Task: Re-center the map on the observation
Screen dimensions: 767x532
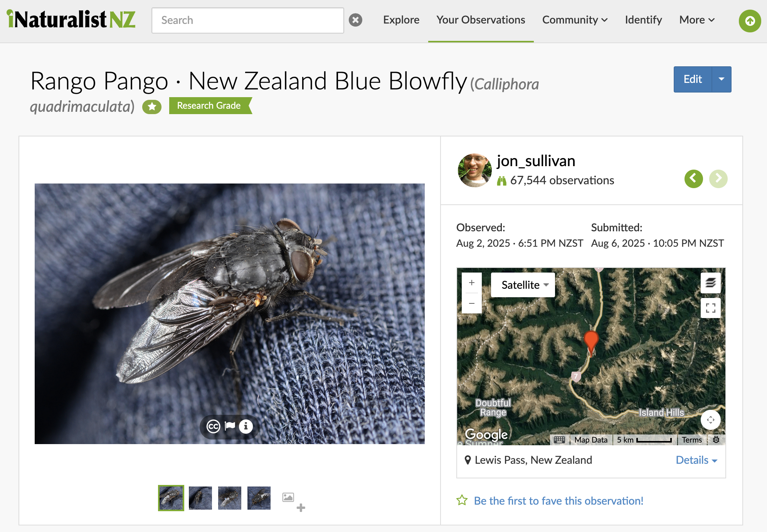Action: coord(711,420)
